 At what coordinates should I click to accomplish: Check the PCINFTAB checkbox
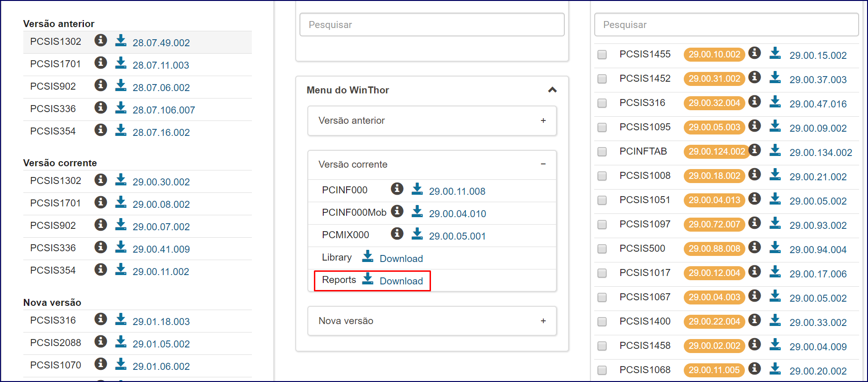tap(602, 152)
